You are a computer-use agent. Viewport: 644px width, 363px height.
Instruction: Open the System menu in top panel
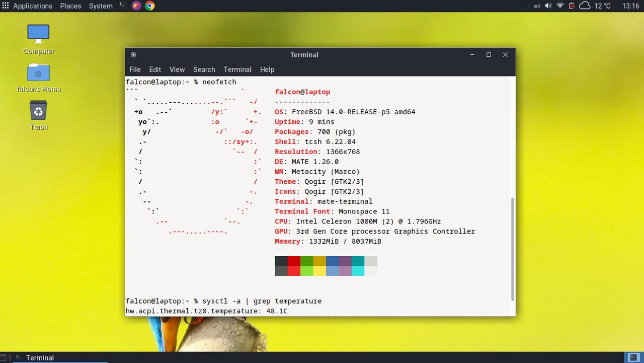point(101,6)
